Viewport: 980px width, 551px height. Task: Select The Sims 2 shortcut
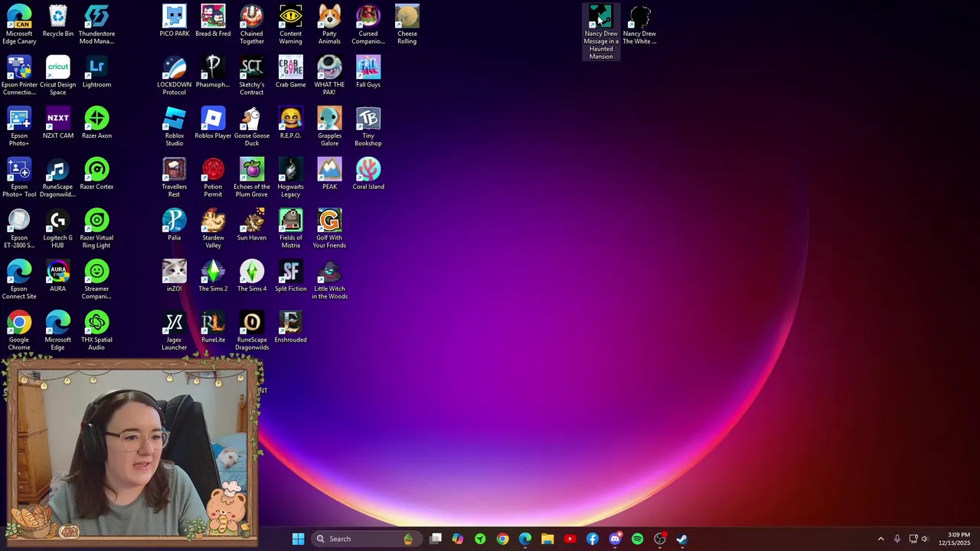coord(213,276)
